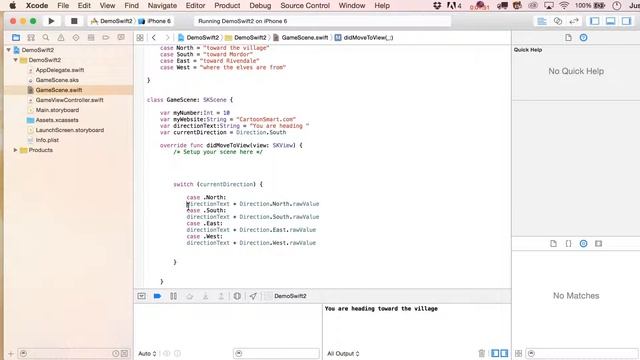Viewport: 640px width, 360px height.
Task: Toggle the Utilities panel visibility
Action: (627, 21)
